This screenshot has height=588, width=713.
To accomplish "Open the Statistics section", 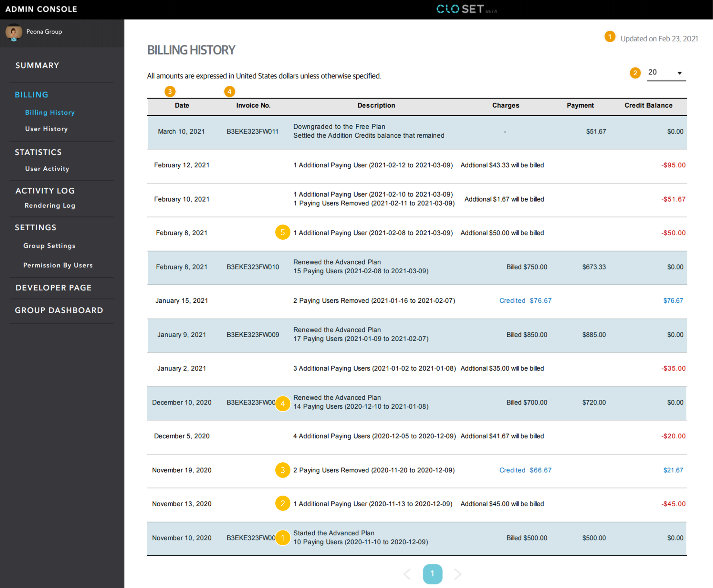I will click(x=38, y=152).
